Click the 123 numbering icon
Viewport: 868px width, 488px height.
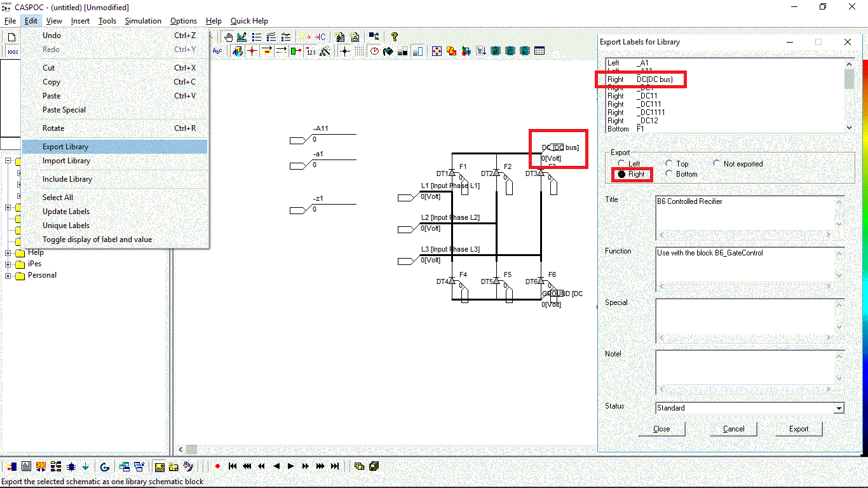pos(311,51)
